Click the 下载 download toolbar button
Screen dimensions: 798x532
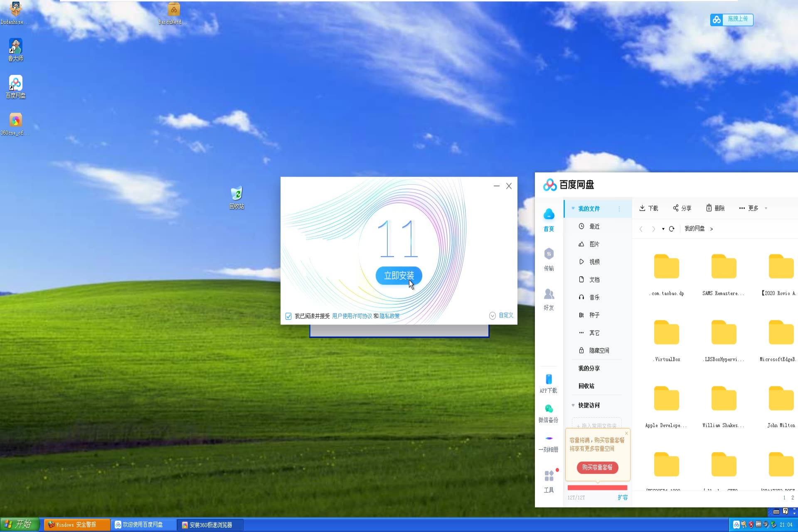648,208
